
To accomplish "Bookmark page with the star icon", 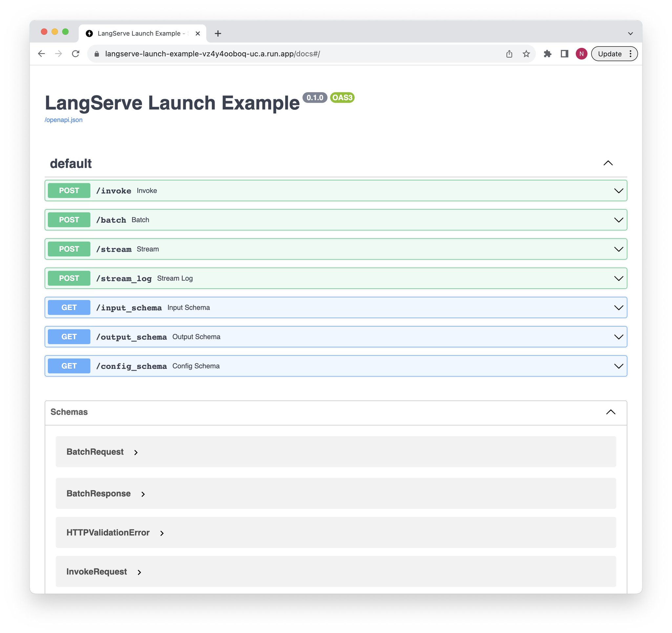I will click(x=526, y=54).
